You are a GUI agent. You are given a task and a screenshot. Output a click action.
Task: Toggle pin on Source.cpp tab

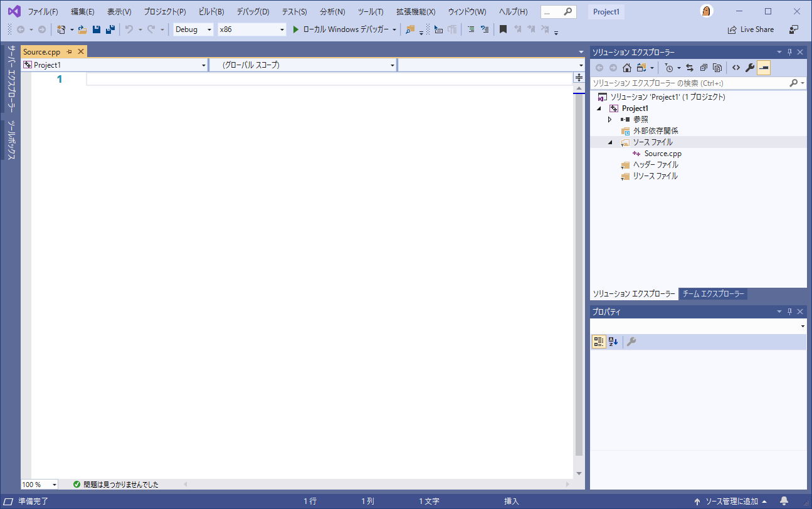coord(70,52)
